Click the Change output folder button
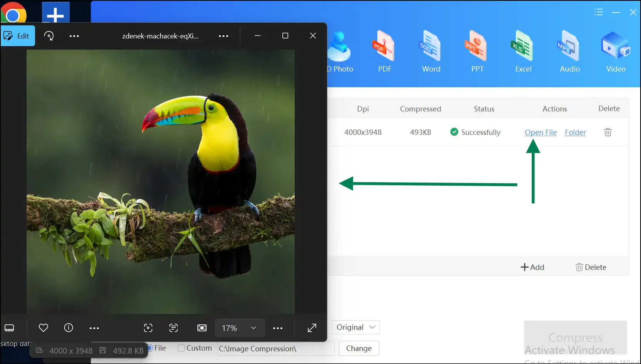 [359, 348]
